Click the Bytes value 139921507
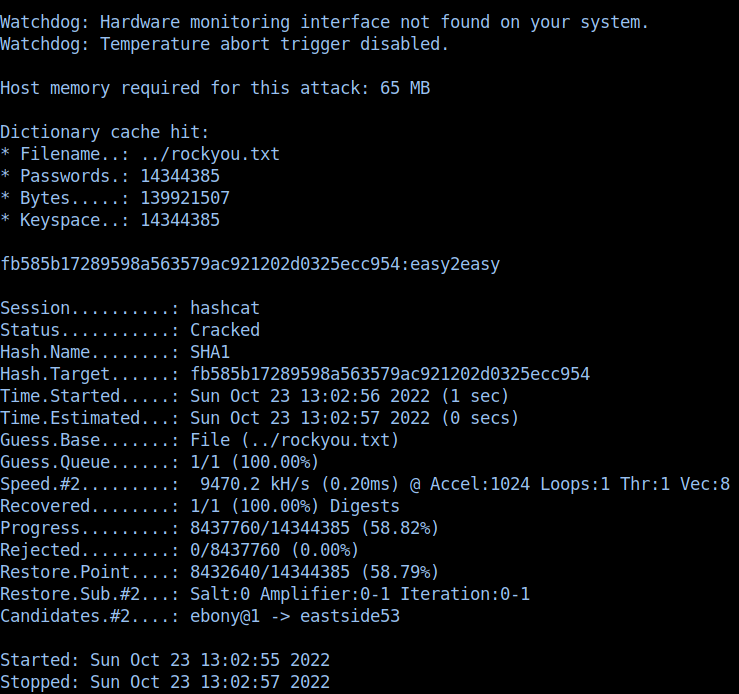Image resolution: width=739 pixels, height=694 pixels. click(185, 198)
